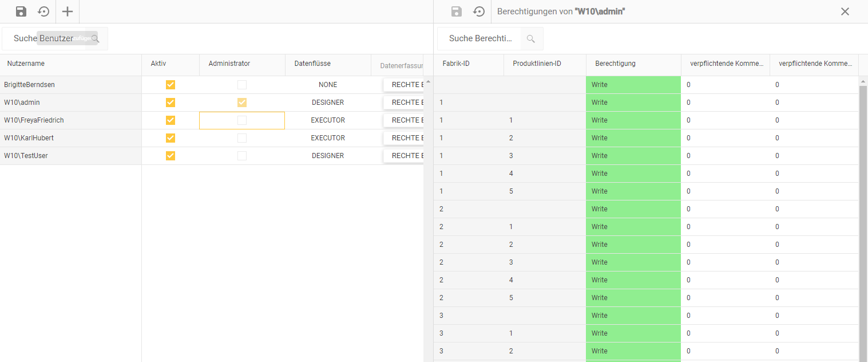Click the reset icon in left user toolbar
The width and height of the screenshot is (868, 362).
pyautogui.click(x=43, y=11)
